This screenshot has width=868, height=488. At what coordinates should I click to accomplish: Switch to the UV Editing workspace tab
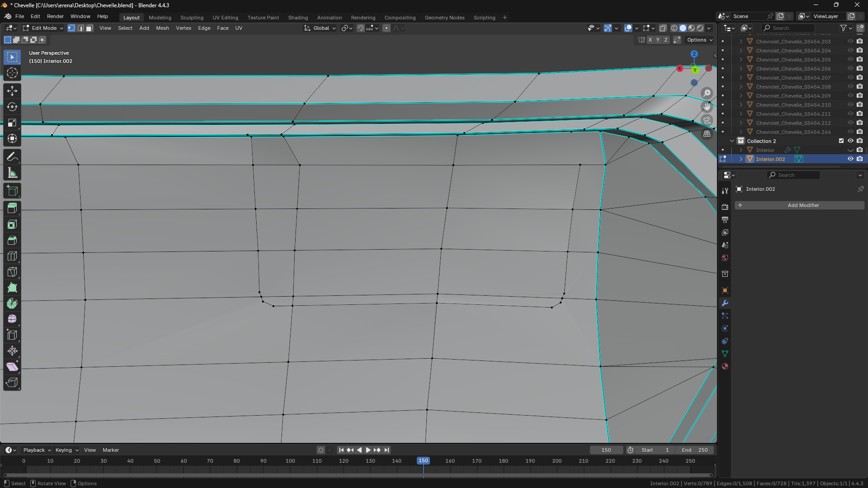225,18
